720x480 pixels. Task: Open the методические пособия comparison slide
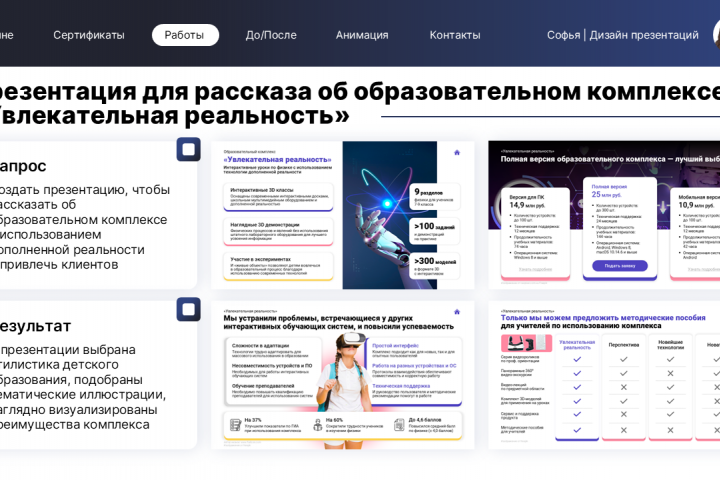tap(604, 375)
